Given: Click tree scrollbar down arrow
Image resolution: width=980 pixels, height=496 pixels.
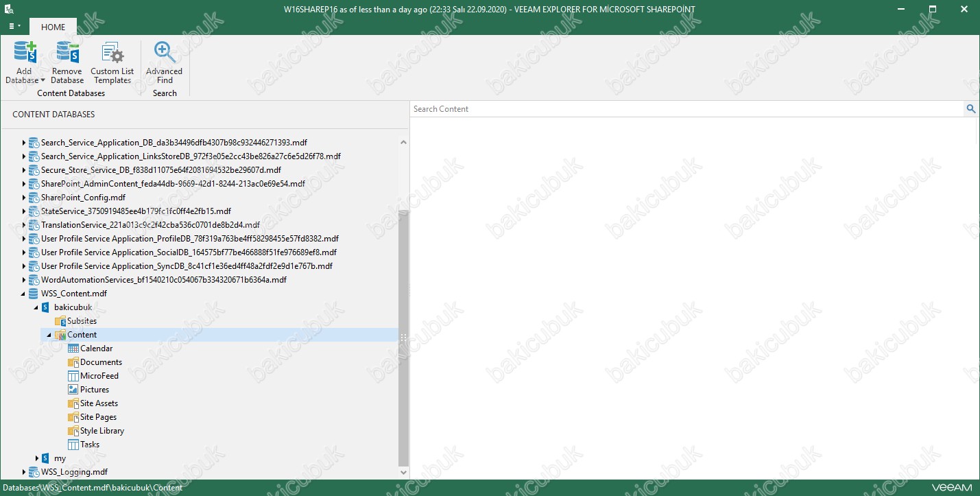Looking at the screenshot, I should (403, 472).
